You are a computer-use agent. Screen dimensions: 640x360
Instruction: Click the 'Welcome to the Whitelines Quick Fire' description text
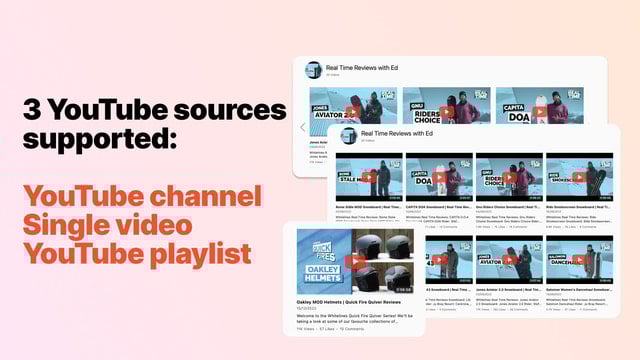pyautogui.click(x=355, y=319)
